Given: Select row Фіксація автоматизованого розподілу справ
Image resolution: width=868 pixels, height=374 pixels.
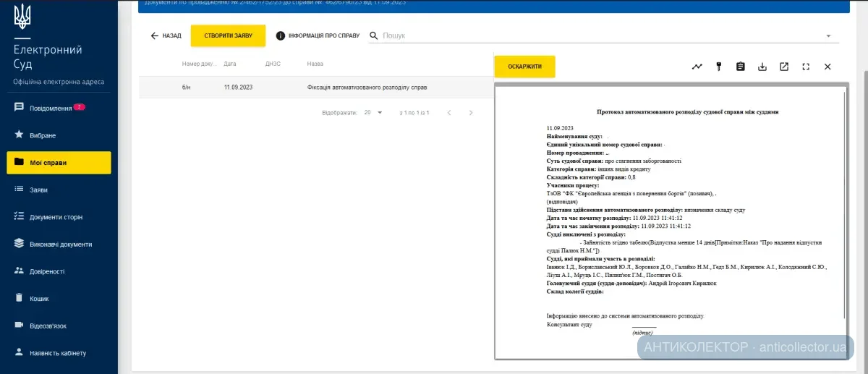Looking at the screenshot, I should [x=316, y=88].
